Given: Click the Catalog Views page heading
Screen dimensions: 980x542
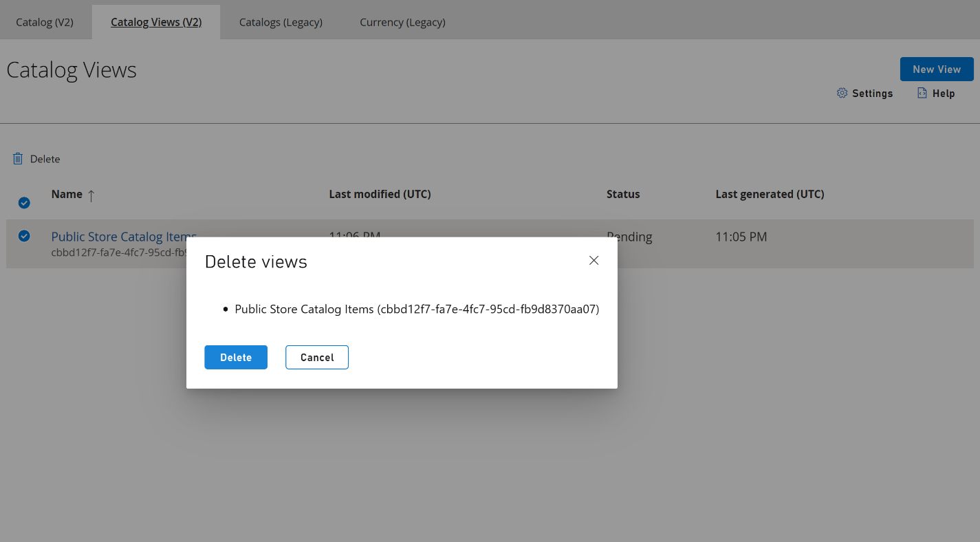Looking at the screenshot, I should (x=72, y=70).
